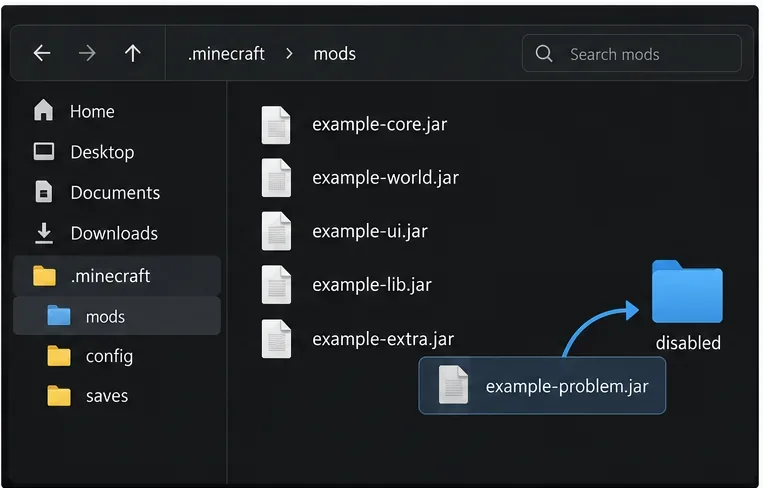Click the Home house icon
This screenshot has height=488, width=763.
43,110
